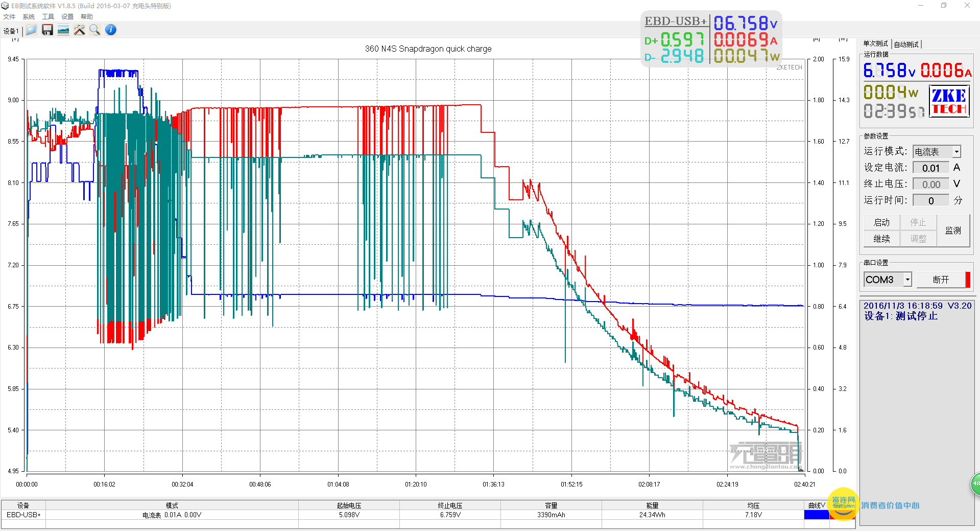Image resolution: width=980 pixels, height=531 pixels.
Task: Click the 00.04W power readout in 运行数据
Action: [891, 92]
